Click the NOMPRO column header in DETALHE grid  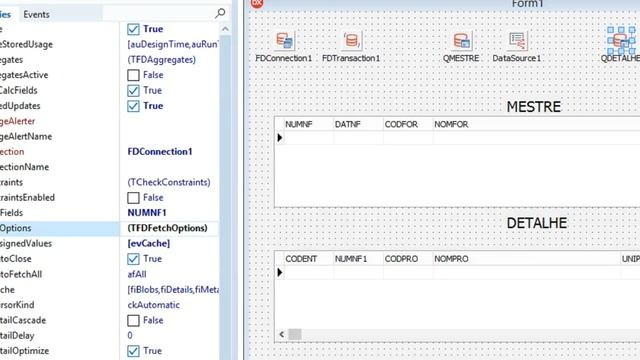527,259
